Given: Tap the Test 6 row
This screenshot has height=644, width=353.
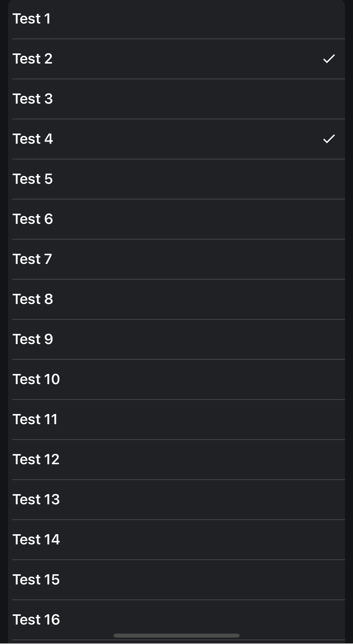Looking at the screenshot, I should [176, 219].
